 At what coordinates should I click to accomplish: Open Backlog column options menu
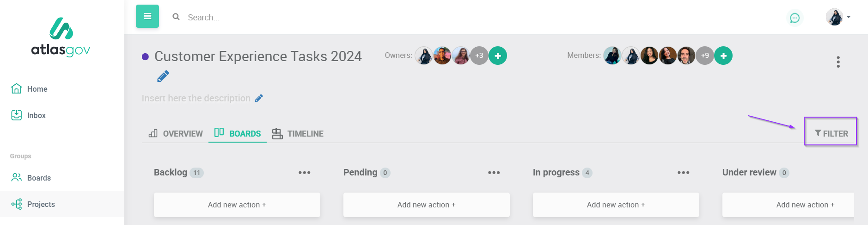click(304, 173)
